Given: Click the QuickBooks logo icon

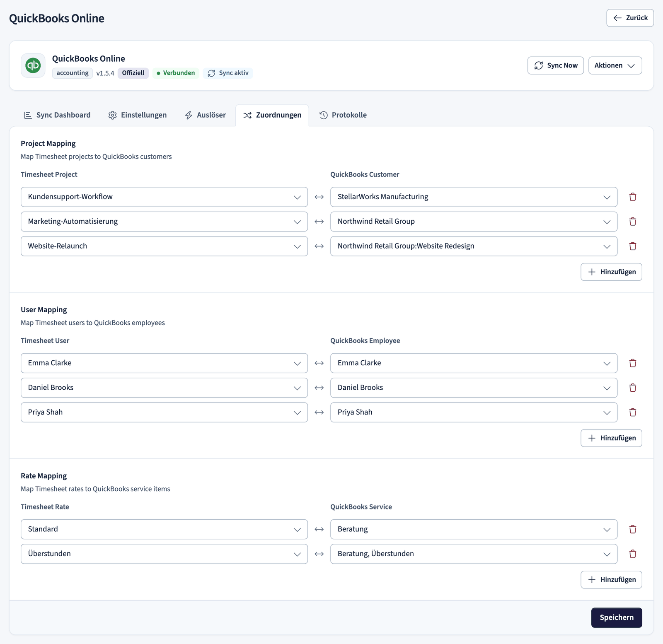Looking at the screenshot, I should (x=33, y=65).
